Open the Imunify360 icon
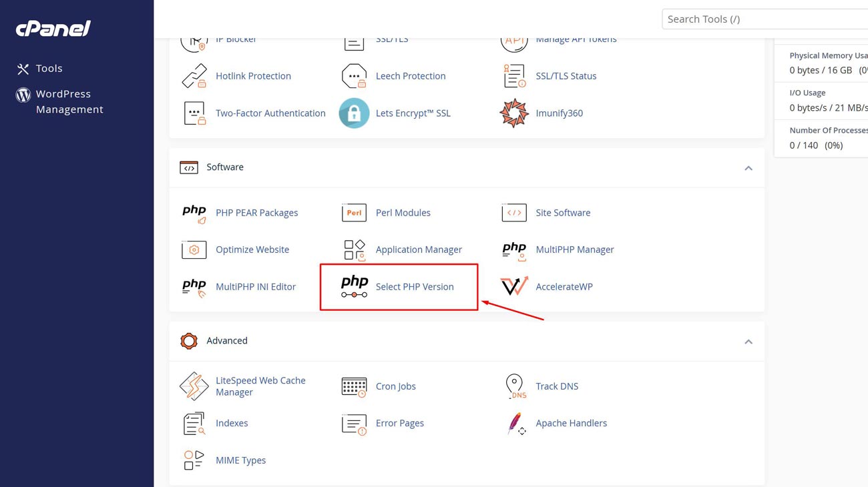Image resolution: width=868 pixels, height=487 pixels. (x=513, y=113)
